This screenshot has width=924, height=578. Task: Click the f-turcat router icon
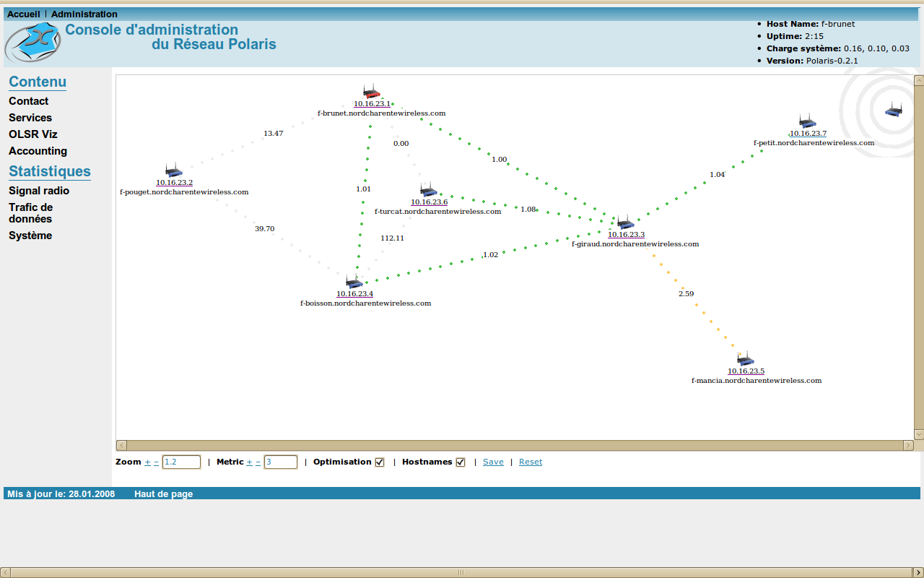(429, 189)
